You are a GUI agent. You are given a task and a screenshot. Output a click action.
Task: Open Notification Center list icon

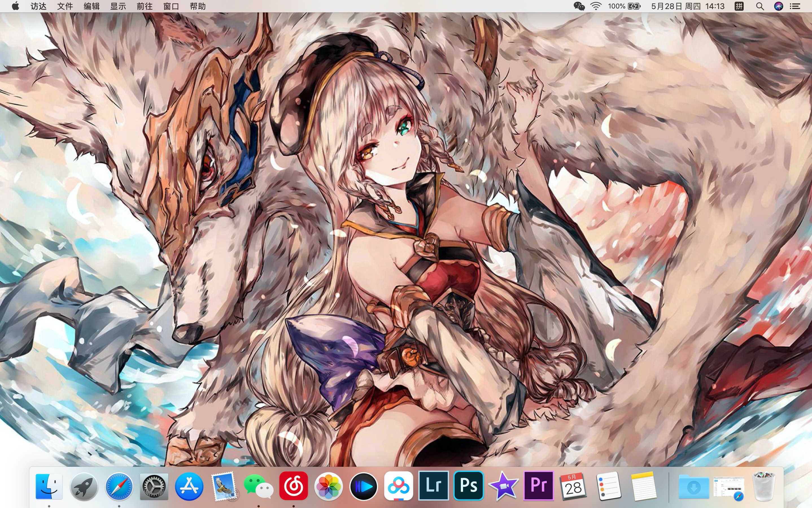tap(795, 6)
